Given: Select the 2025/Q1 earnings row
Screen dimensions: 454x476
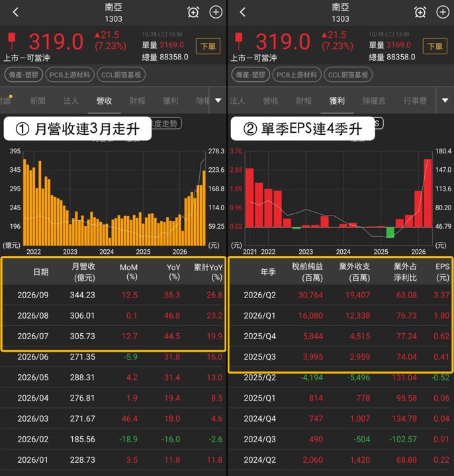Looking at the screenshot, I should (x=340, y=398).
